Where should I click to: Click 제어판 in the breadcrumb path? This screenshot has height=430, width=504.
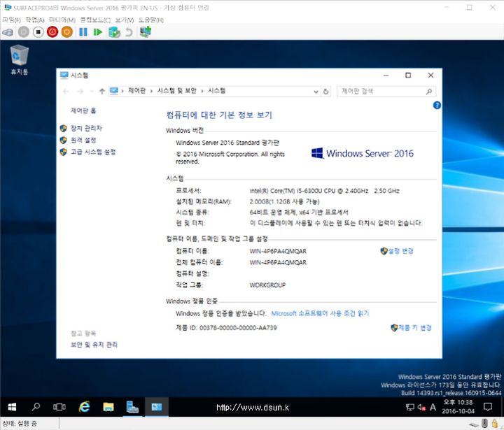(137, 91)
